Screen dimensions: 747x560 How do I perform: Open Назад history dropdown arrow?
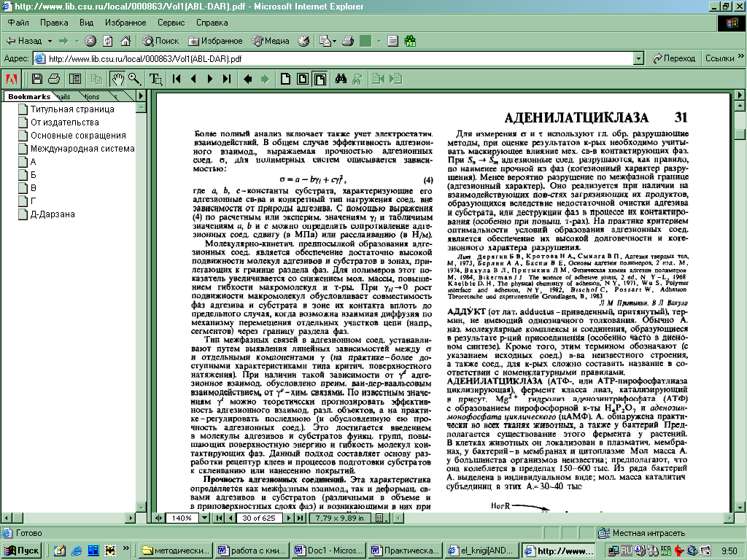tap(50, 41)
